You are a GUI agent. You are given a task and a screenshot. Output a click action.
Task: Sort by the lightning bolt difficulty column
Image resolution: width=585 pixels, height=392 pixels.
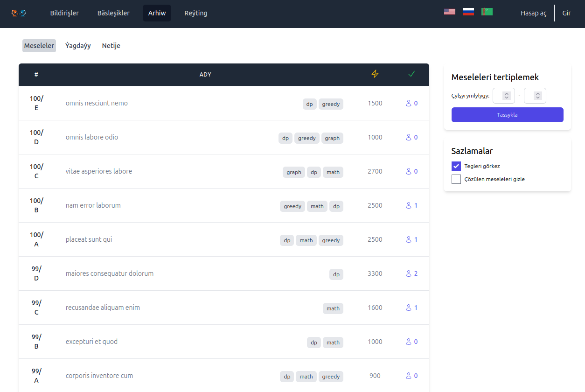point(375,74)
